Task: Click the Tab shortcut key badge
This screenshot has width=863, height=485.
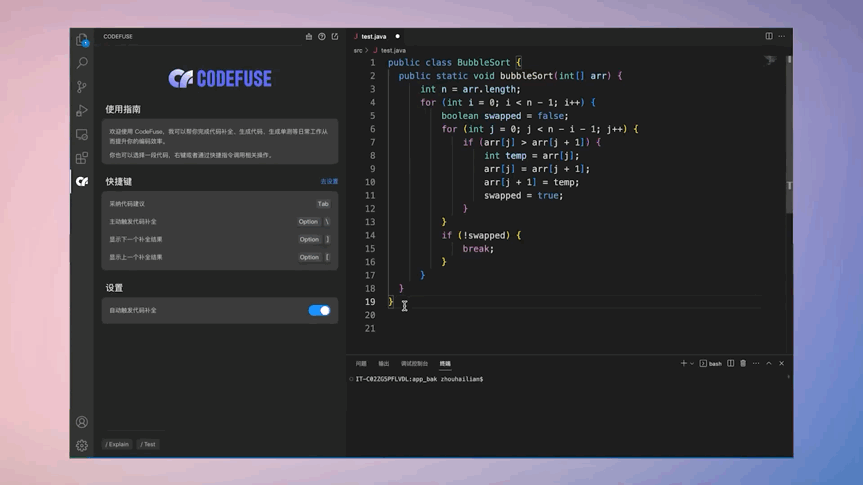Action: (323, 204)
